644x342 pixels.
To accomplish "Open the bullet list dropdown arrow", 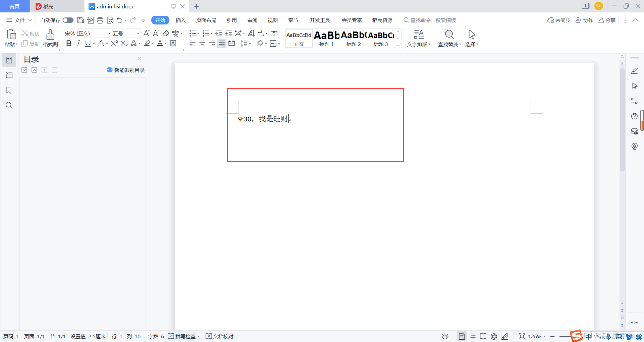I will [x=198, y=34].
